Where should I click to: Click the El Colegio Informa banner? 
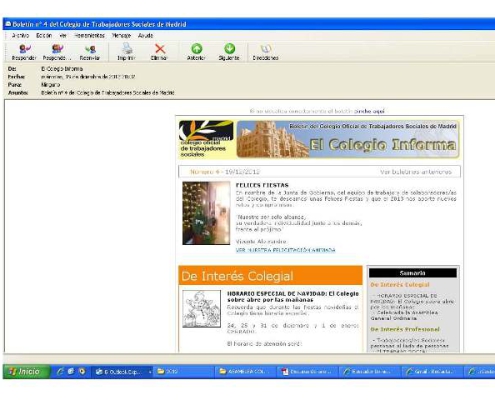tap(348, 139)
